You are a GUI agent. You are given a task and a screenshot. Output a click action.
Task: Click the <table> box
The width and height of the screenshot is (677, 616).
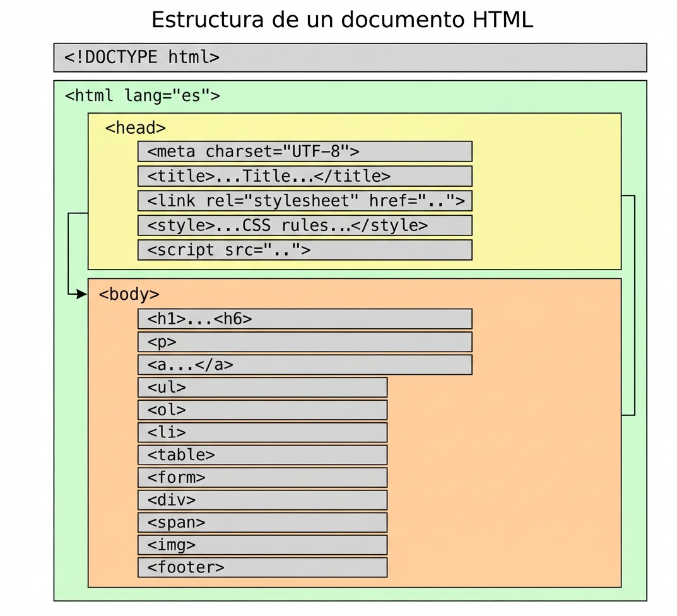point(262,455)
